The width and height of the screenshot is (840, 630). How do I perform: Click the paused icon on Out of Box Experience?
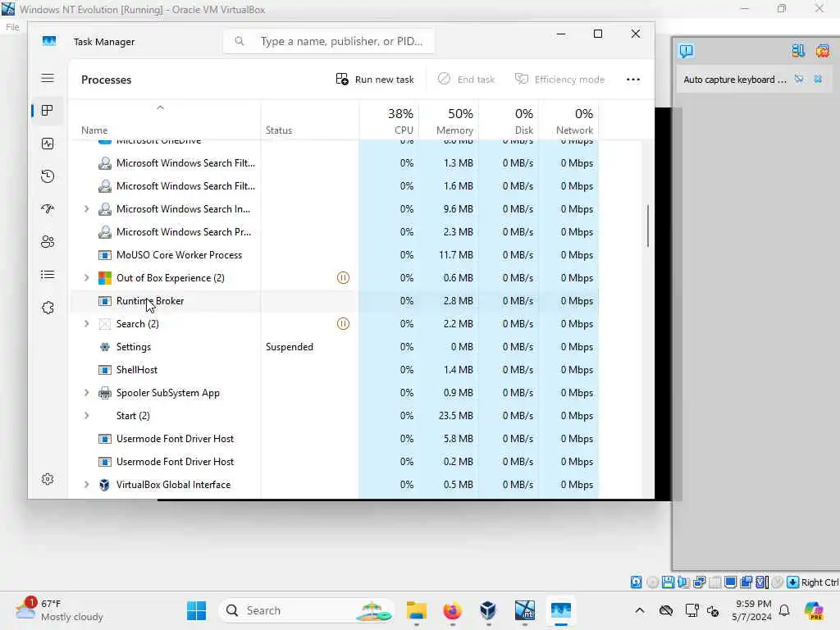point(344,277)
